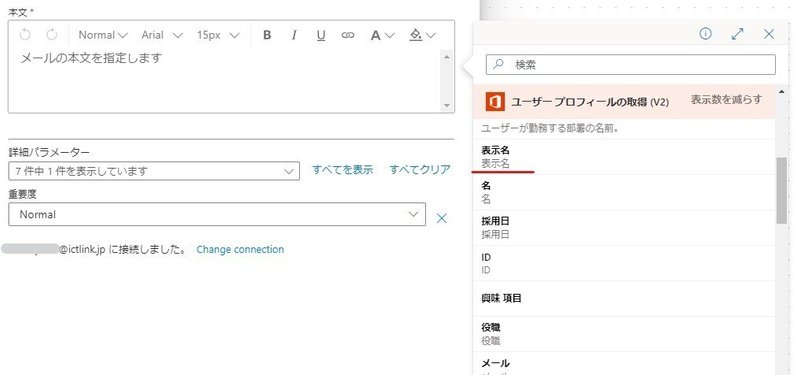
Task: Redo the last edit in body editor
Action: pos(52,35)
